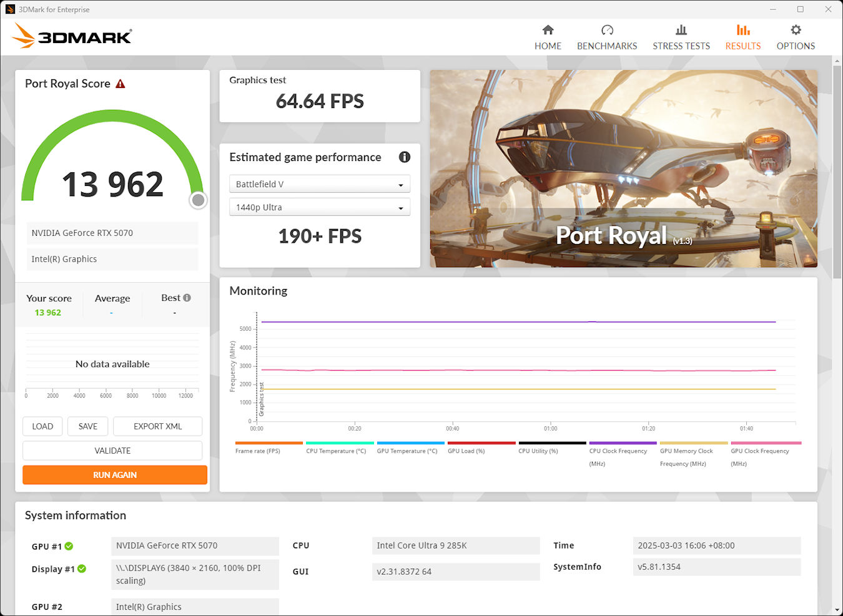This screenshot has height=616, width=843.
Task: Click the EXPORT XML button
Action: [157, 426]
